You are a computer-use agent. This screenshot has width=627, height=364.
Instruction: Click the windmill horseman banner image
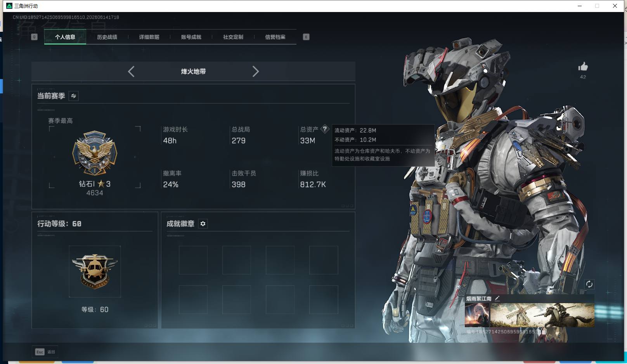pyautogui.click(x=542, y=315)
